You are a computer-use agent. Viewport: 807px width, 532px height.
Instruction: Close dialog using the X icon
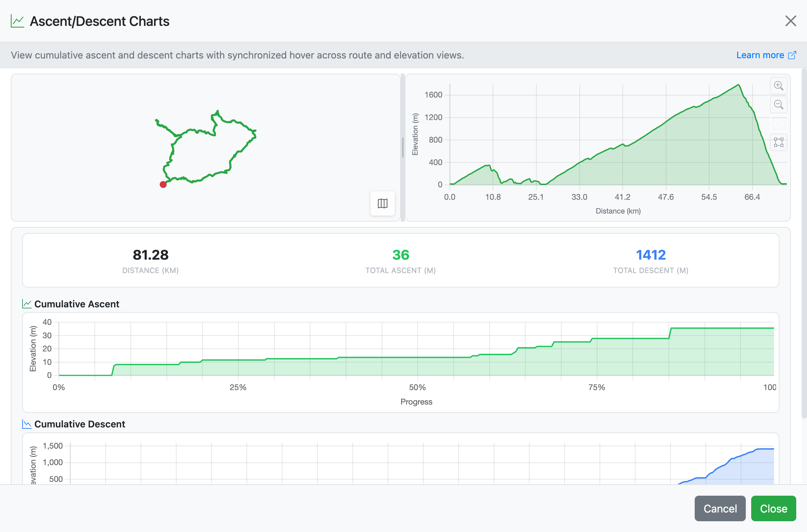tap(791, 21)
